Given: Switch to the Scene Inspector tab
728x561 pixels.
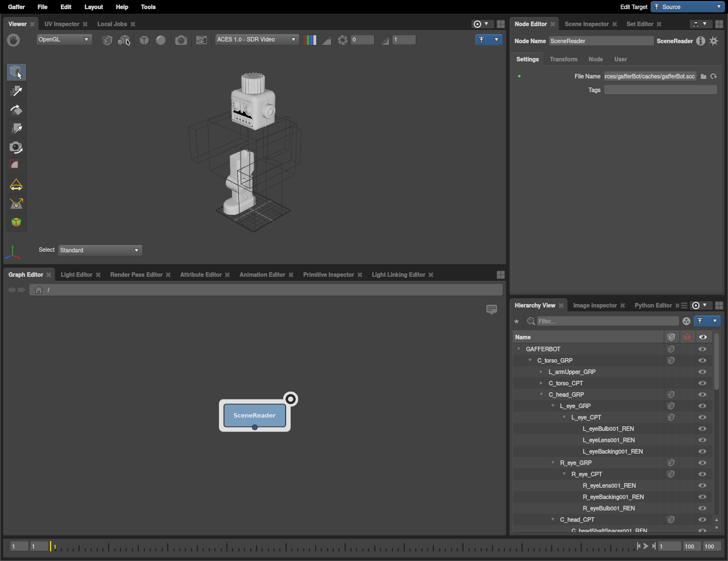Looking at the screenshot, I should click(x=587, y=24).
